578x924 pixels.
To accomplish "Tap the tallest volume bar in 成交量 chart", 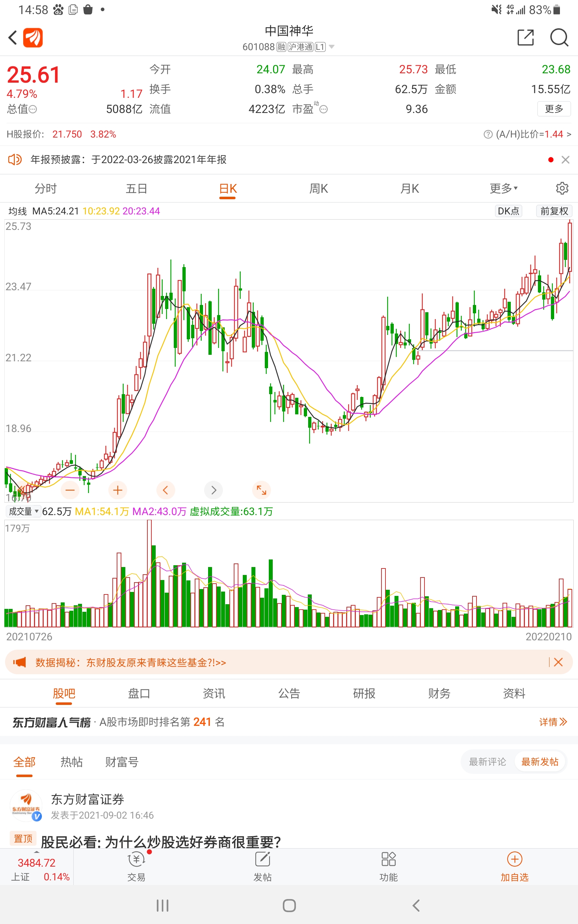I will tap(149, 574).
